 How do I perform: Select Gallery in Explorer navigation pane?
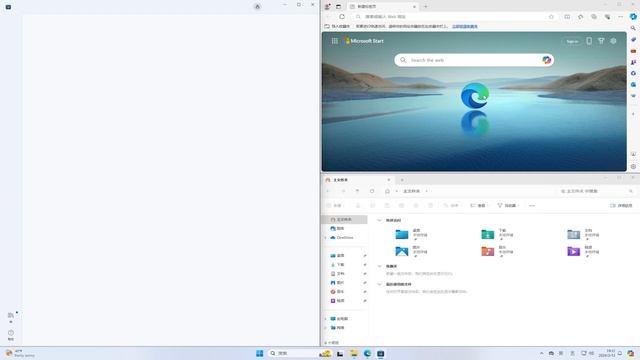[x=338, y=229]
